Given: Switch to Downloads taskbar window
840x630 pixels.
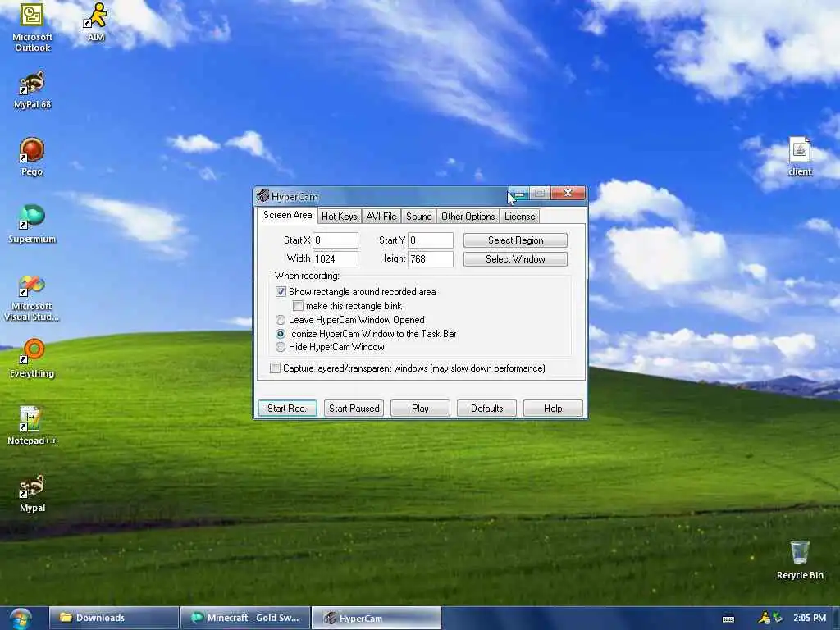Looking at the screenshot, I should [x=113, y=619].
